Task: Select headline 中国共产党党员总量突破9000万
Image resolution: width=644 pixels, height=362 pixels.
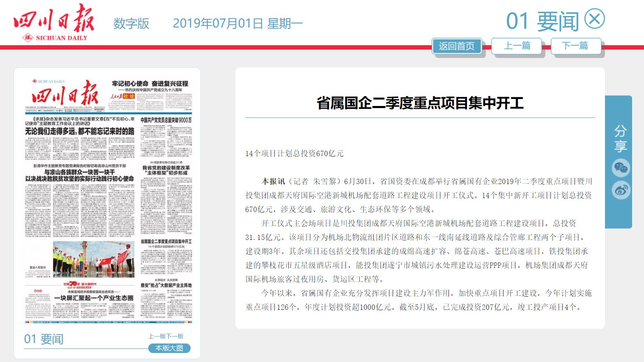Action: pyautogui.click(x=166, y=120)
